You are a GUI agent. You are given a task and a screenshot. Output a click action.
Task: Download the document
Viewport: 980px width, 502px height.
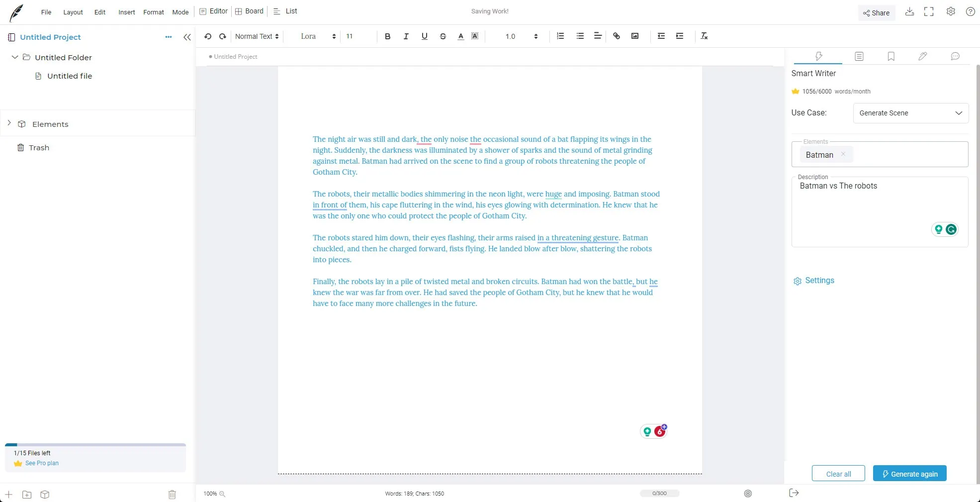point(909,11)
